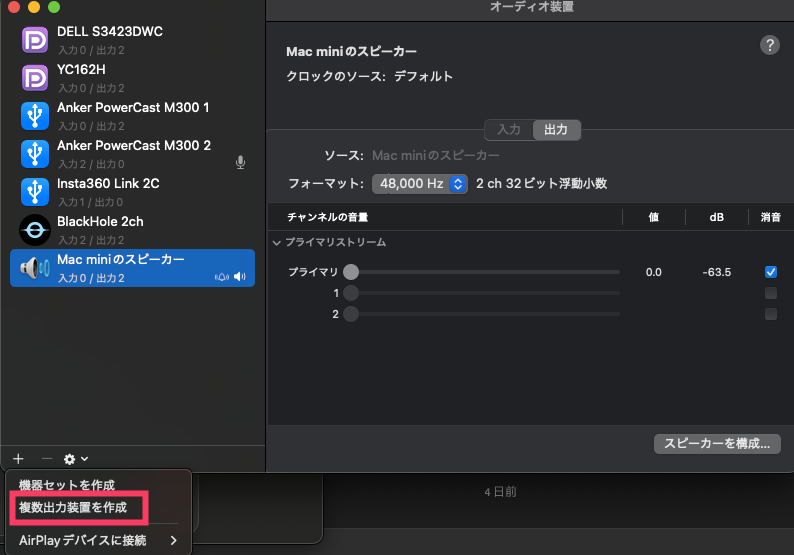The width and height of the screenshot is (794, 555).
Task: Click the plus button to add a device
Action: click(18, 459)
